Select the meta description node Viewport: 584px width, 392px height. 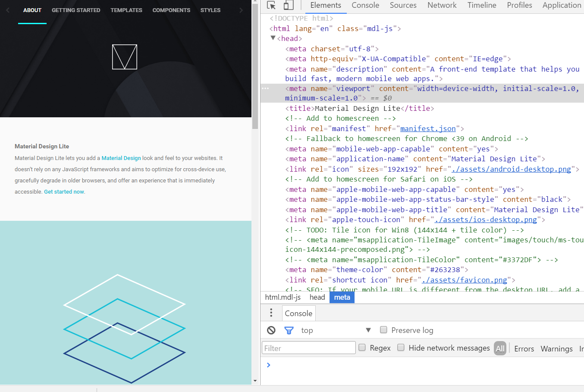pos(432,74)
